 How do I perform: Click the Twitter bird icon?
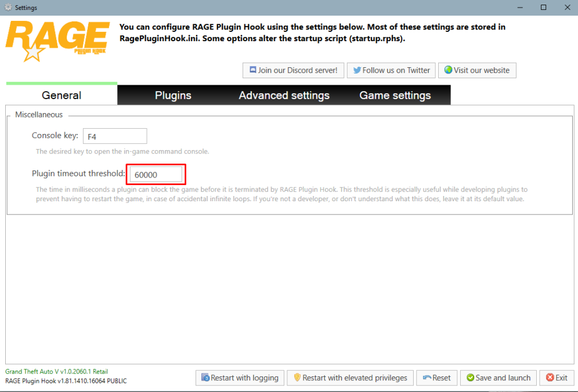point(357,70)
